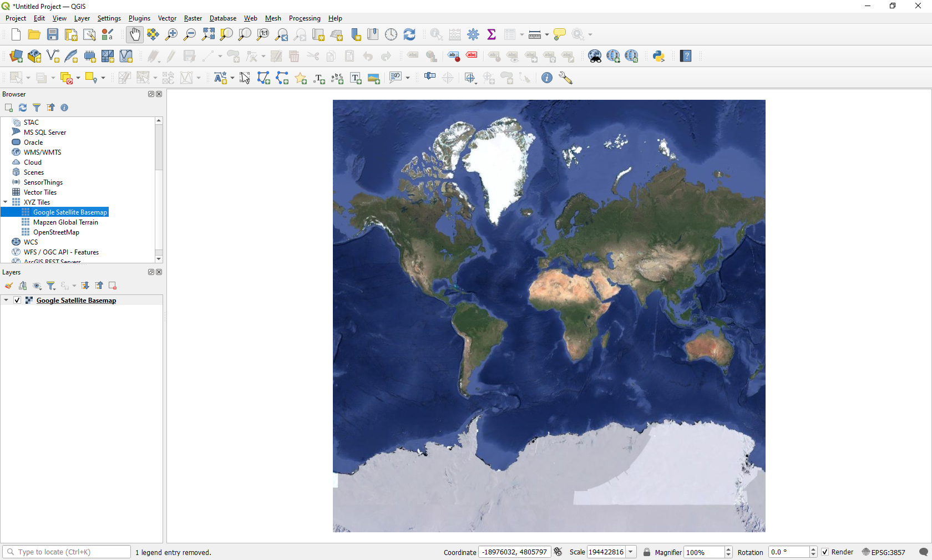Expand the Google Satellite Basemap layer legend
Image resolution: width=932 pixels, height=560 pixels.
tap(6, 300)
